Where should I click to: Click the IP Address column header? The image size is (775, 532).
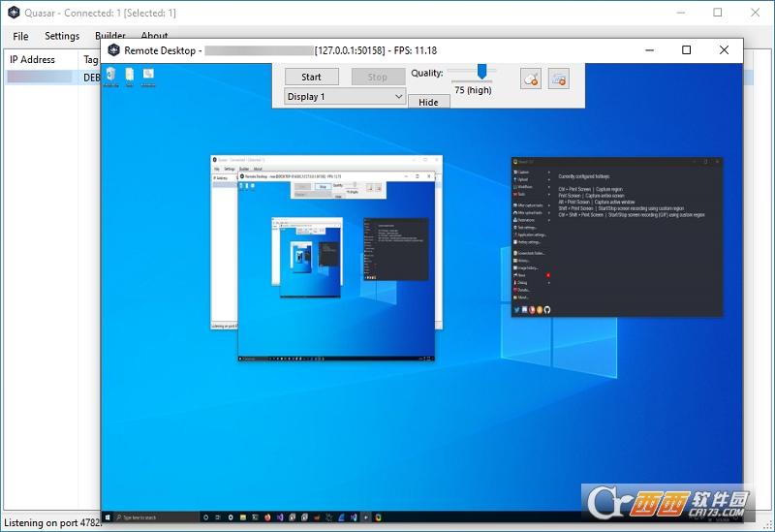[32, 59]
